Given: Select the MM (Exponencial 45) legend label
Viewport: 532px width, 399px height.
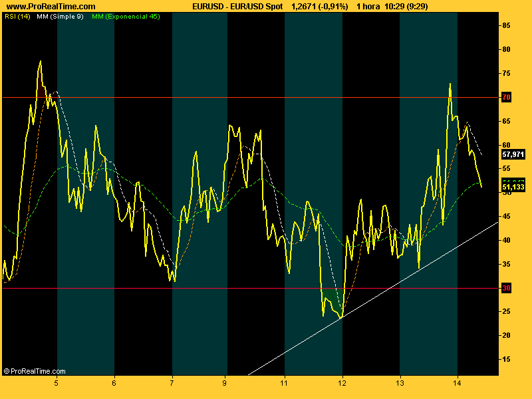Looking at the screenshot, I should click(x=126, y=16).
